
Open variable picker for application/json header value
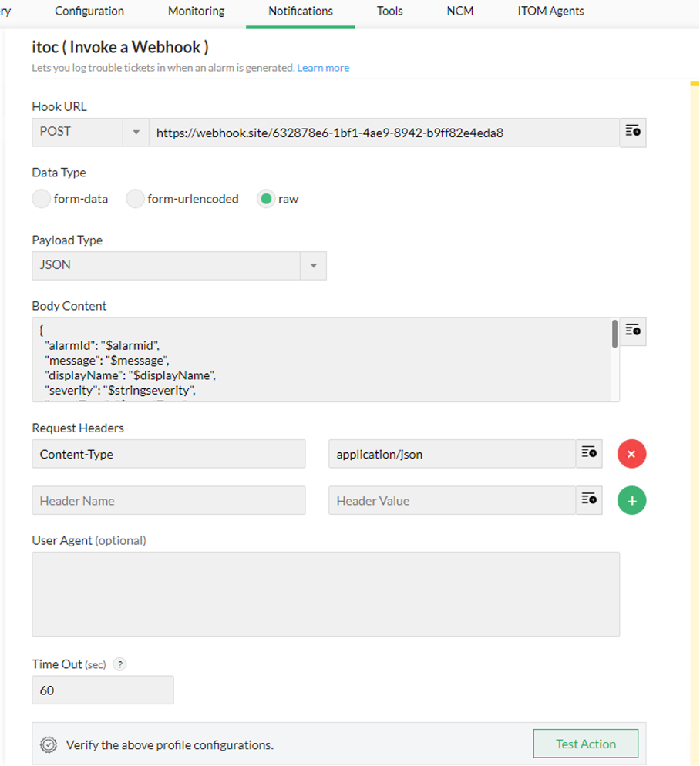(589, 454)
